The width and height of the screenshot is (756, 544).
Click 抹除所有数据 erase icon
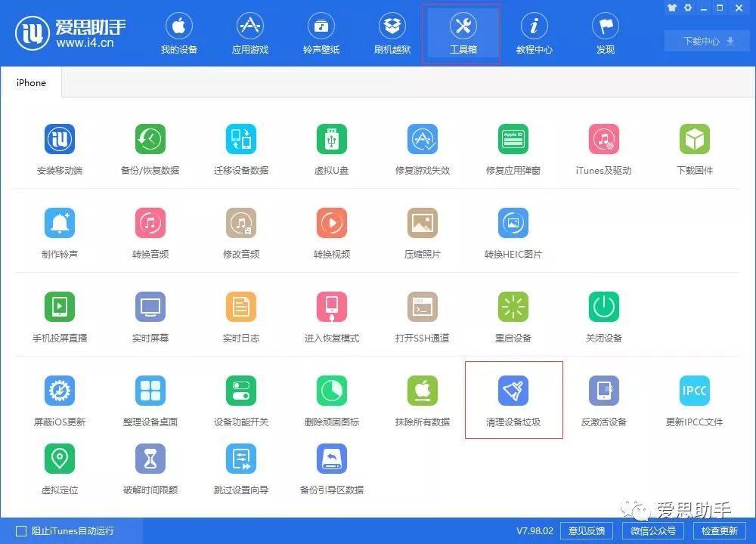pos(423,391)
